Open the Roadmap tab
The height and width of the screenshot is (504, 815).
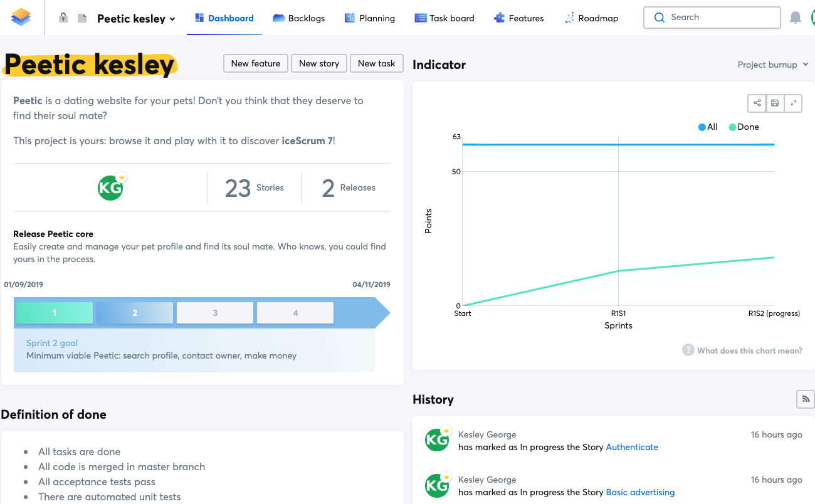[591, 18]
